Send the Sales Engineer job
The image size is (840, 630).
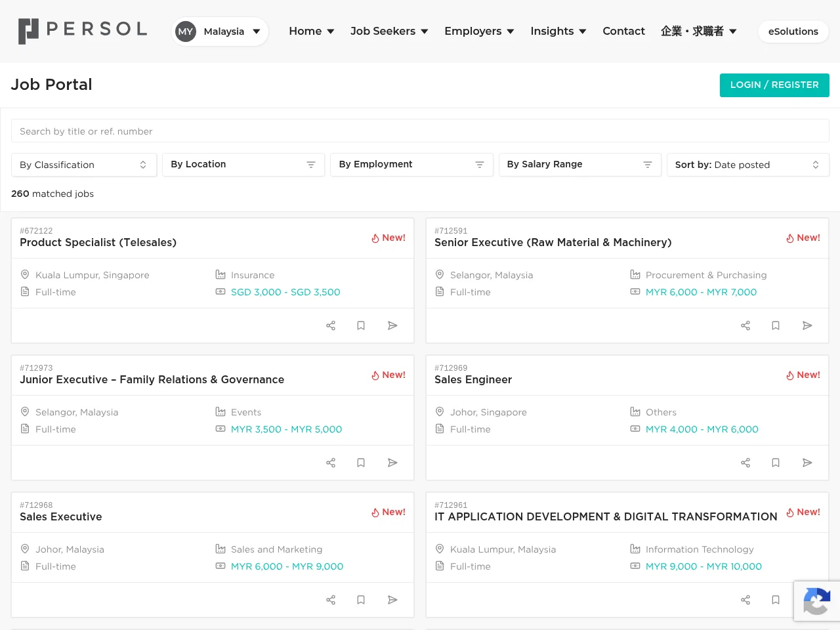(807, 463)
